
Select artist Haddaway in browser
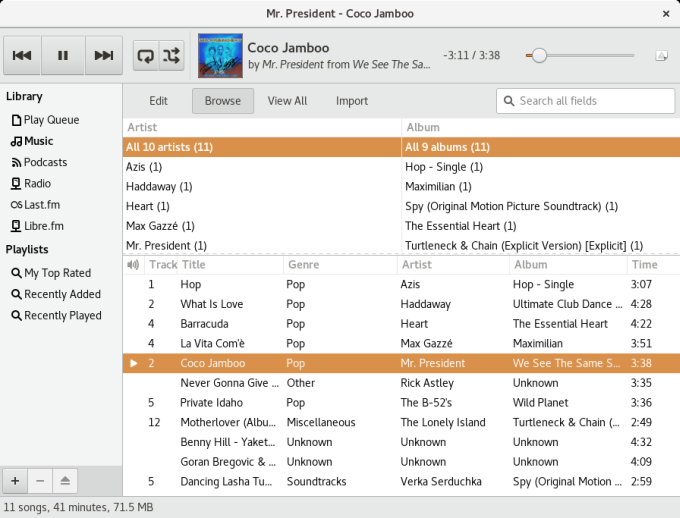coord(262,187)
